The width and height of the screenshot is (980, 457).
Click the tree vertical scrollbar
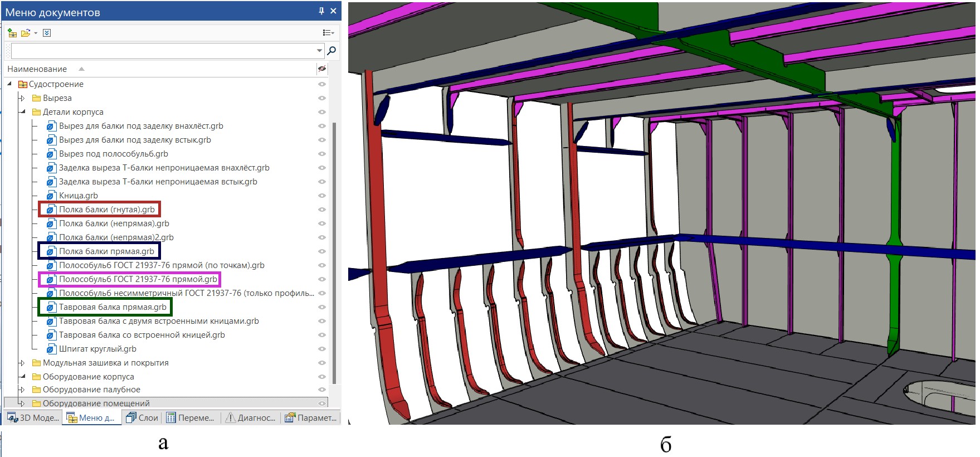[x=334, y=253]
